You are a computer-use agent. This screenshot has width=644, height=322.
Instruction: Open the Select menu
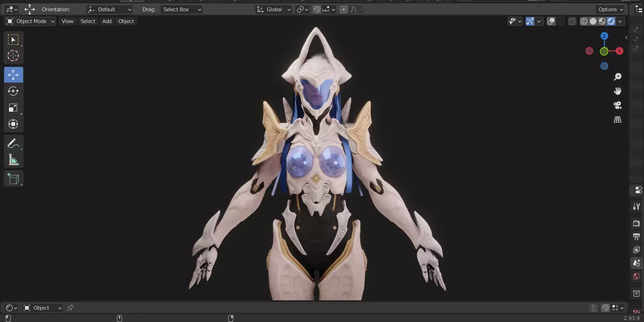[x=88, y=21]
